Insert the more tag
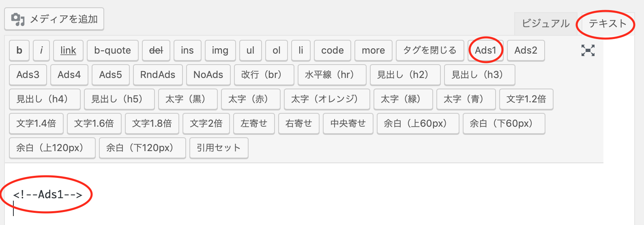Viewport: 644px width, 225px height. (x=374, y=50)
